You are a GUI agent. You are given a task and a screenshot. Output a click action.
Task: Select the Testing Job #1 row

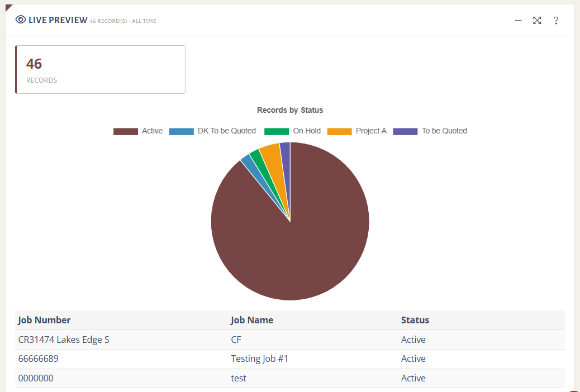point(290,358)
